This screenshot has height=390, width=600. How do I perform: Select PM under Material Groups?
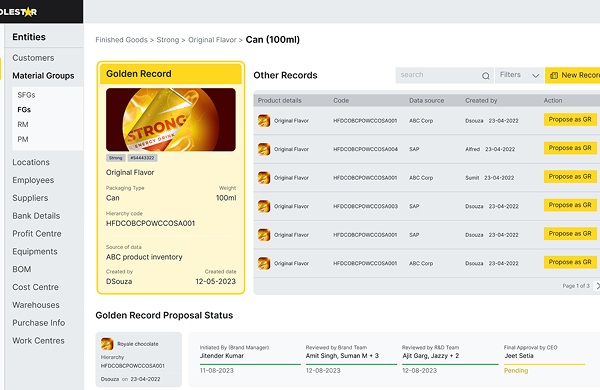coord(23,139)
